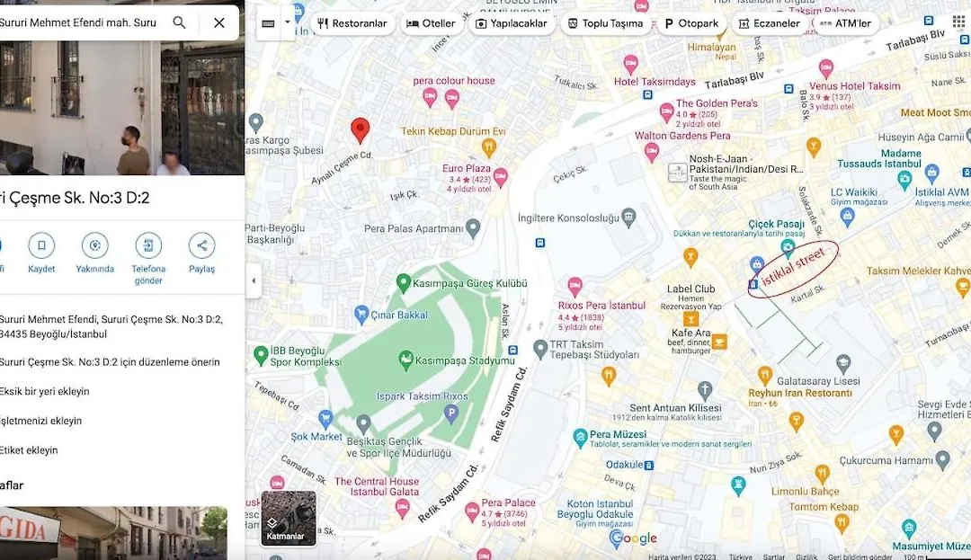Click the Kafe Ara cafe pin
The image size is (971, 560).
tap(719, 342)
